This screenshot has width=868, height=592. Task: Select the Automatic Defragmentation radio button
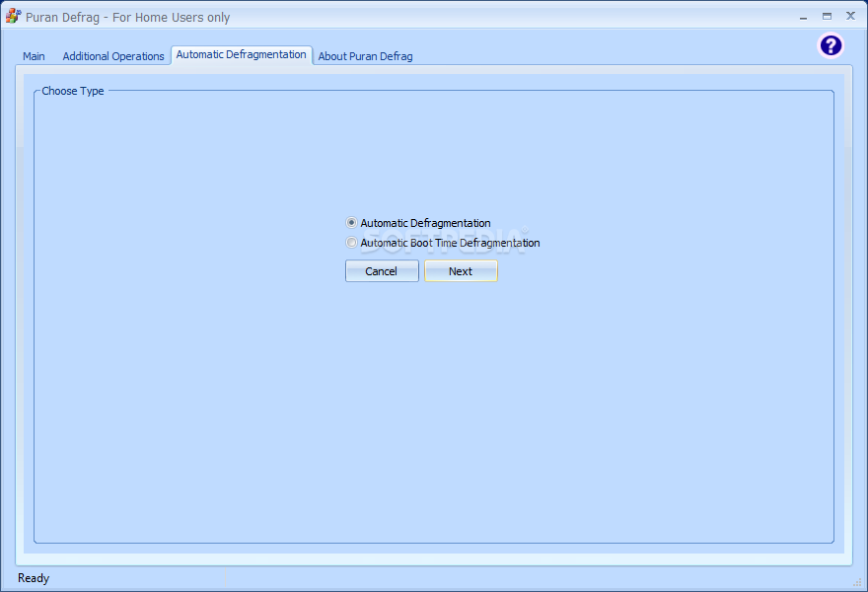click(351, 223)
